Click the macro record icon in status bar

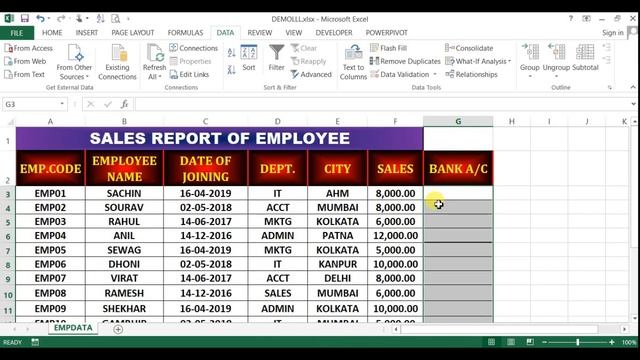35,342
